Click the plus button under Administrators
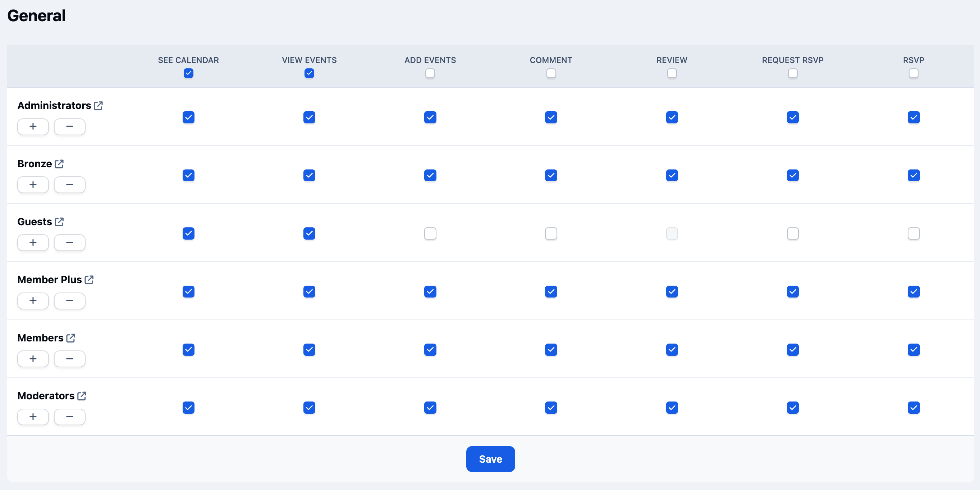The width and height of the screenshot is (980, 490). pyautogui.click(x=33, y=126)
